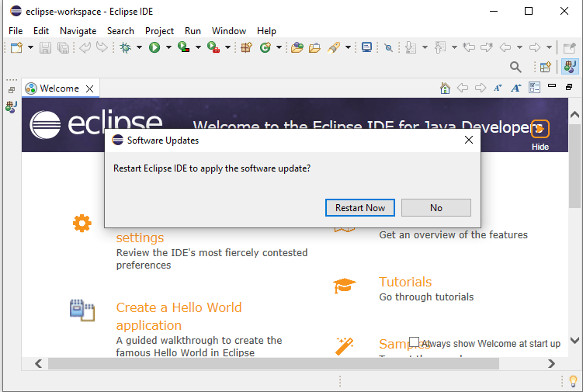Open the Window menu

tap(229, 31)
